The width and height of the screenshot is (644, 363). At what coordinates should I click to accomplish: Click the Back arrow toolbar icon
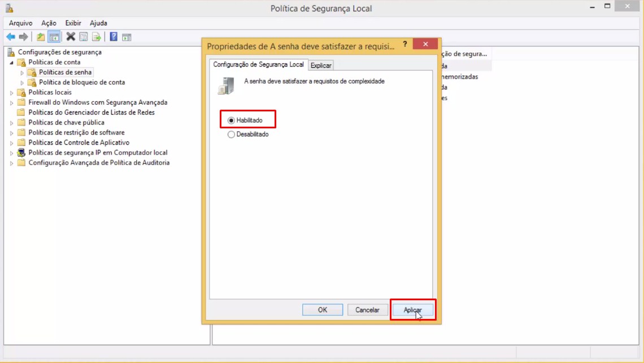coord(11,37)
